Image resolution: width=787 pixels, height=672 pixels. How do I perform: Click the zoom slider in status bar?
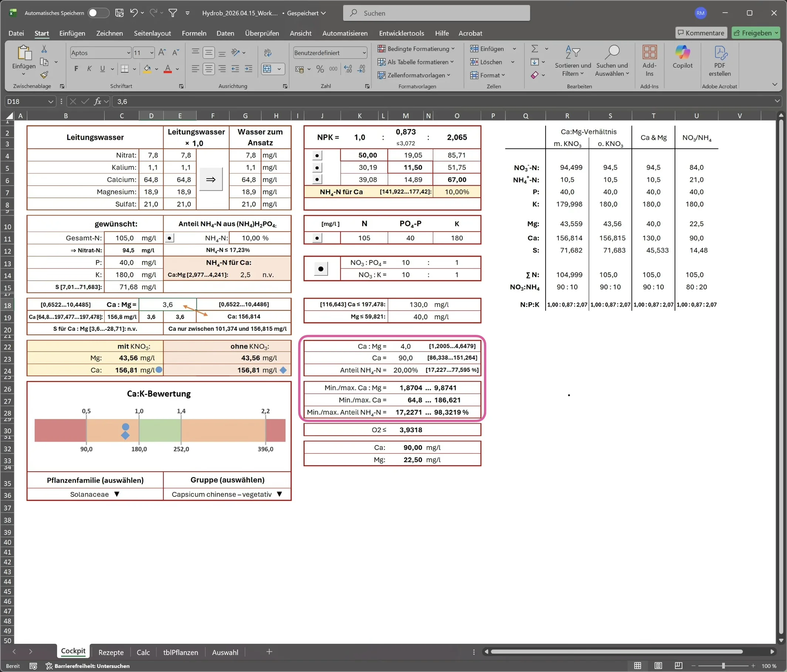[x=723, y=666]
